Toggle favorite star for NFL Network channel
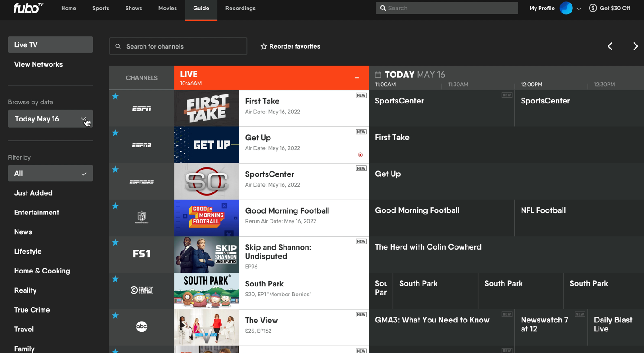 coord(116,206)
